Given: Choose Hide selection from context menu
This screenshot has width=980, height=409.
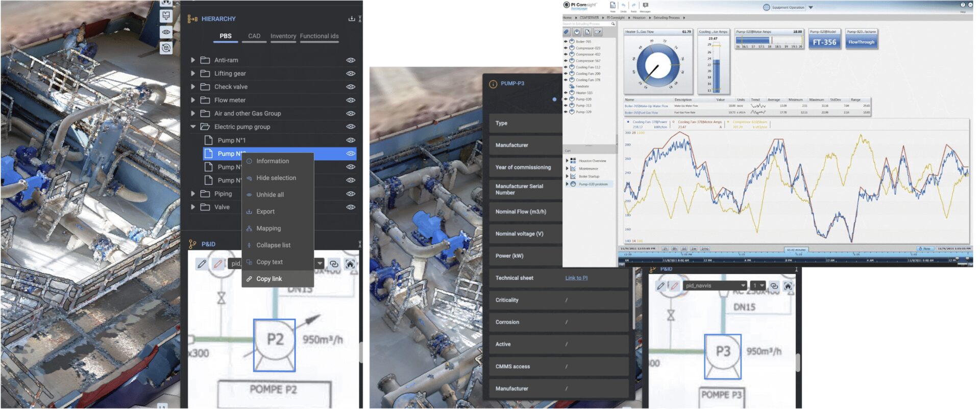Looking at the screenshot, I should (276, 178).
